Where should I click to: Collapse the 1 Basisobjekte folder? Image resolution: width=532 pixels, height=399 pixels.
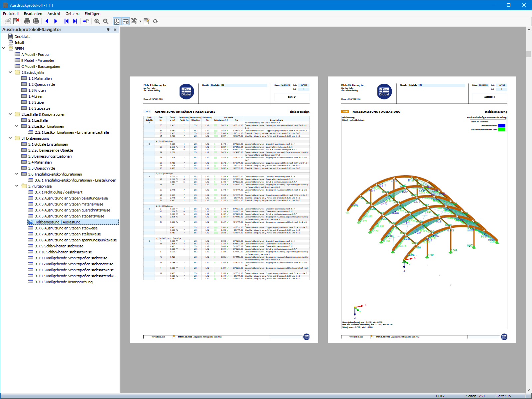point(10,72)
